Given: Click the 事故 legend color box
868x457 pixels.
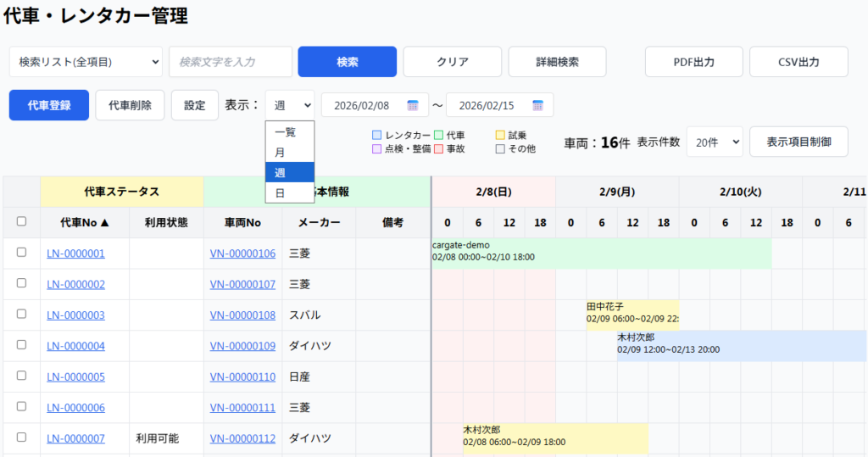Looking at the screenshot, I should coord(439,149).
